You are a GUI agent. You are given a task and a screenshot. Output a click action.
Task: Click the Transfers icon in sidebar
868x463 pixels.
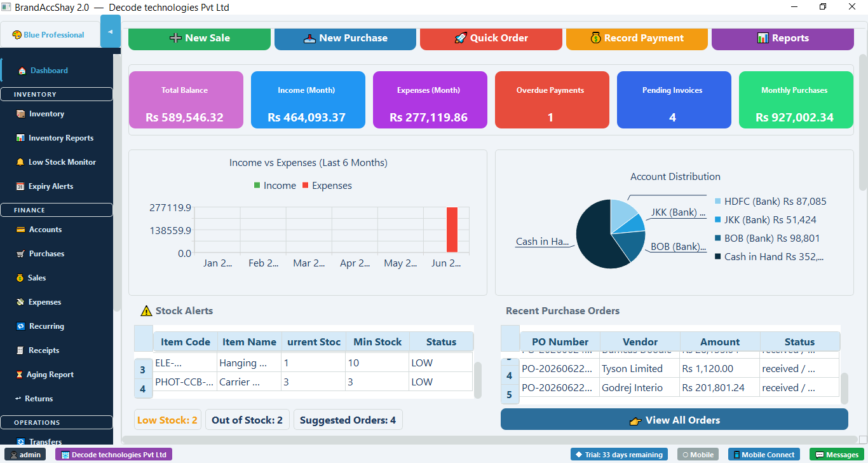point(21,442)
